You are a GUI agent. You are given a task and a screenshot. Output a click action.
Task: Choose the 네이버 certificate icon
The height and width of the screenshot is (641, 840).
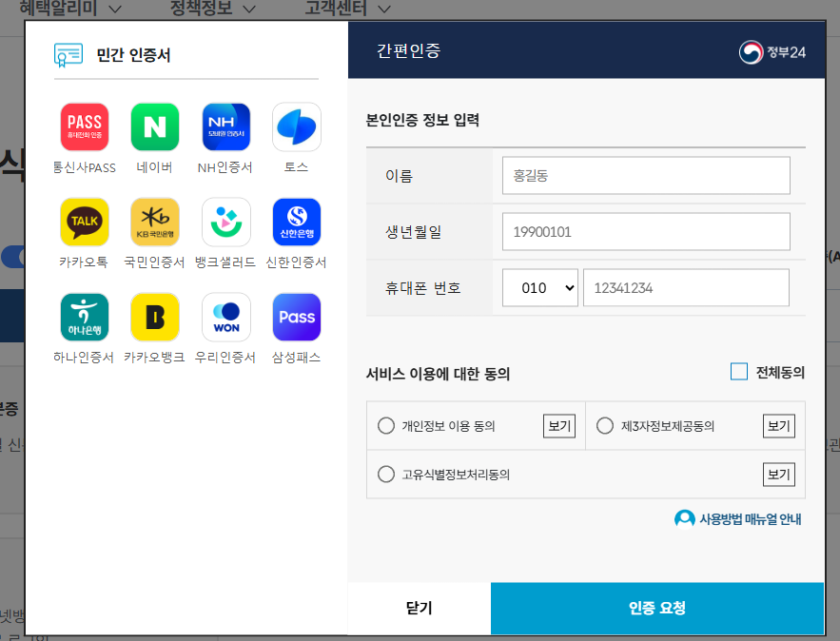coord(155,126)
